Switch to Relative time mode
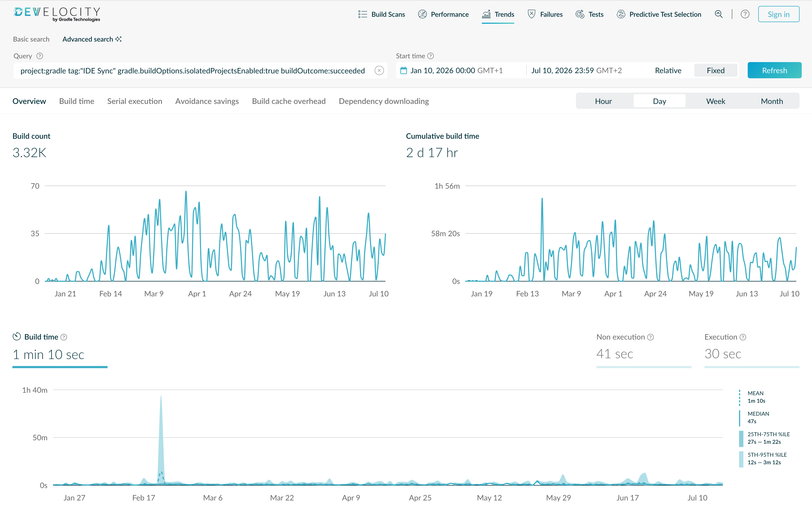Screen dimensions: 812x508 pyautogui.click(x=668, y=70)
